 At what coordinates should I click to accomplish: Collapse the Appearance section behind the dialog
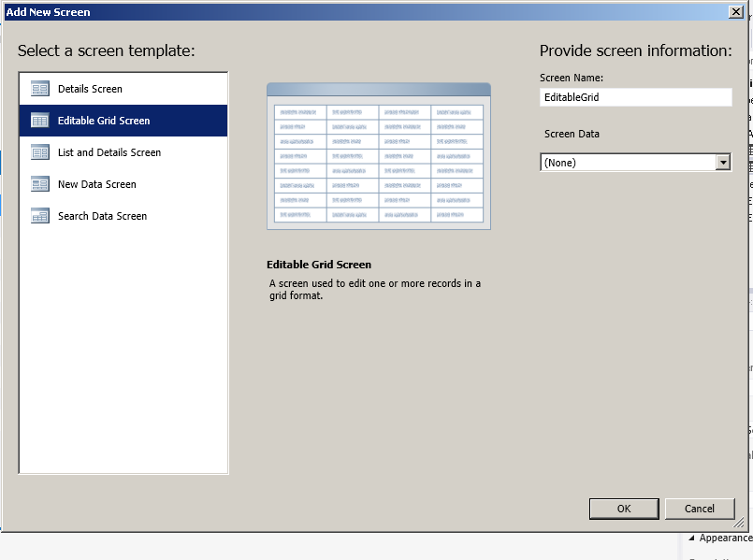click(x=691, y=538)
